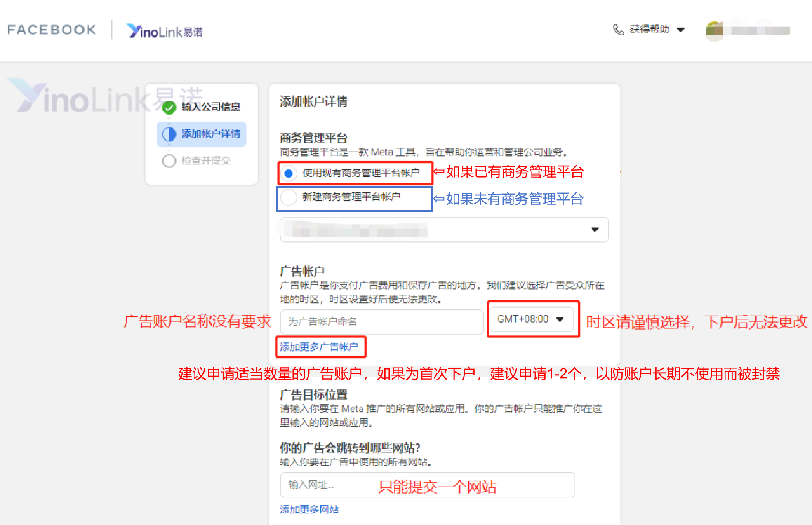Click the 添加更多网站 link

coord(309,510)
